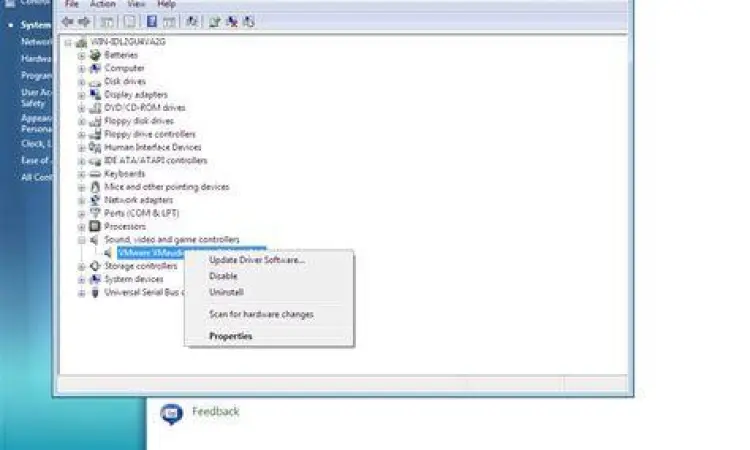Open the Clock sidebar link
Viewport: 750px width, 450px height.
pyautogui.click(x=36, y=143)
